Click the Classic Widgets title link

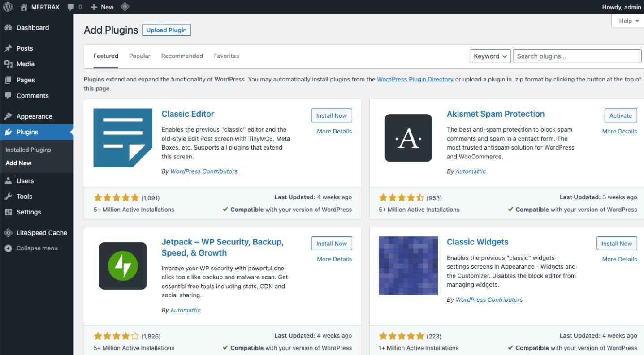click(x=478, y=242)
